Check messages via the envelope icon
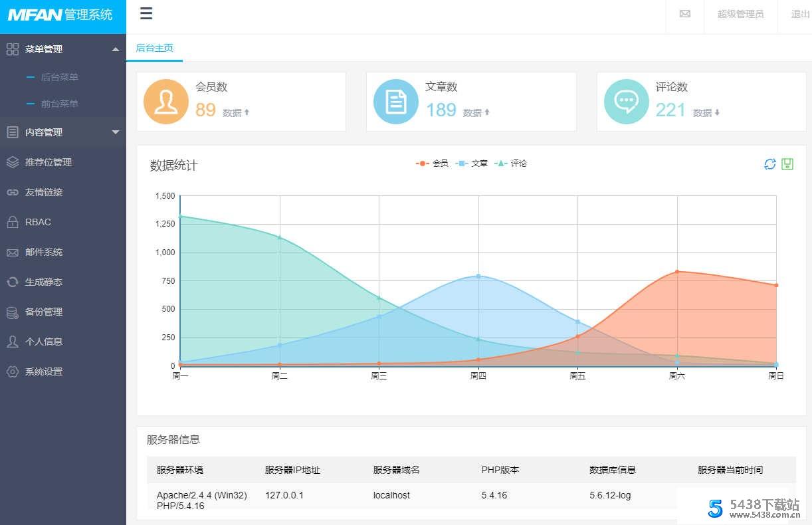812x525 pixels. point(684,13)
